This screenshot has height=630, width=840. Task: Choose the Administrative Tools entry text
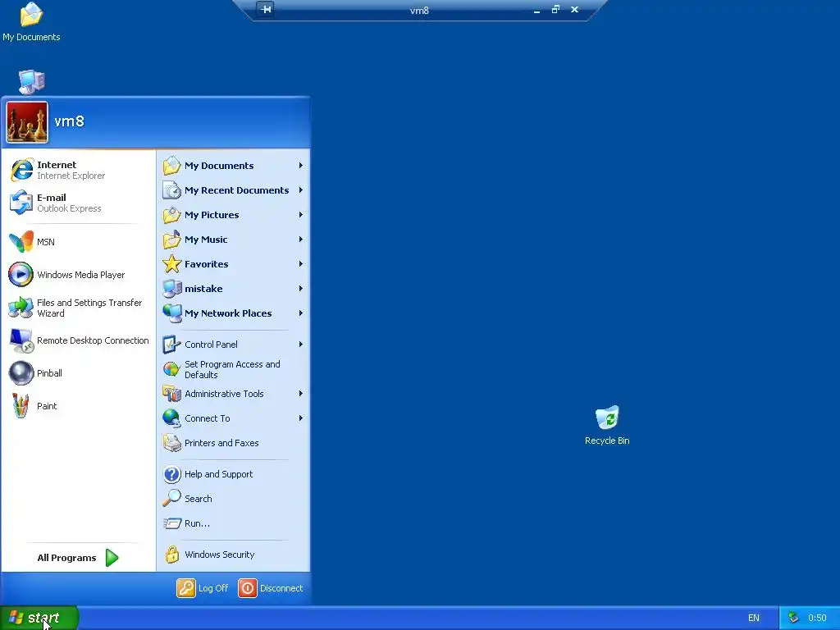pos(224,394)
